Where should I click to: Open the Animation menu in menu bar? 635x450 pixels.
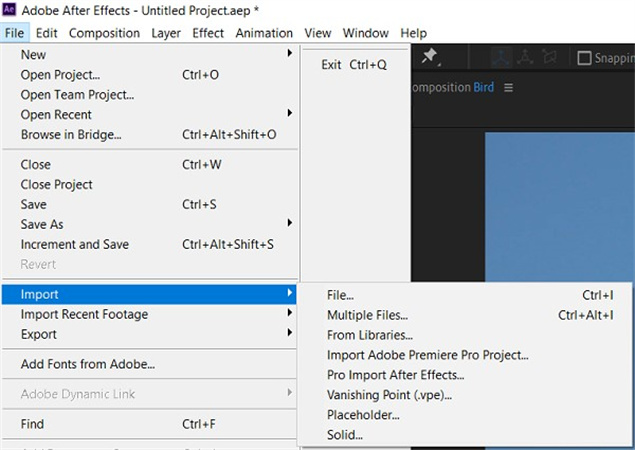click(x=264, y=33)
